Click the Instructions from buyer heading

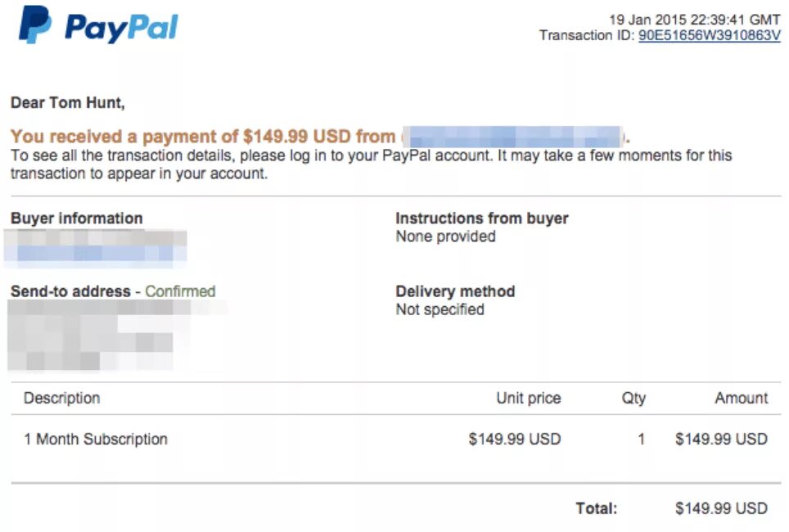click(x=481, y=219)
